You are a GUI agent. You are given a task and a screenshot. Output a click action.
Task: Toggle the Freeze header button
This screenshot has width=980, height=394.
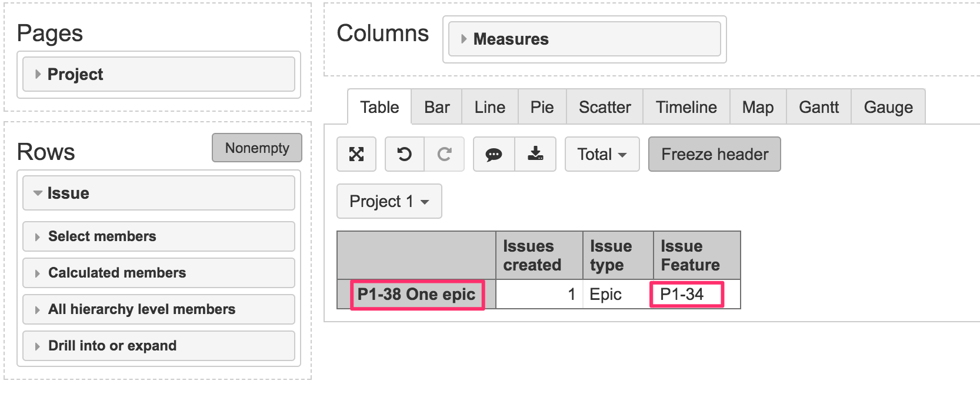pos(714,154)
